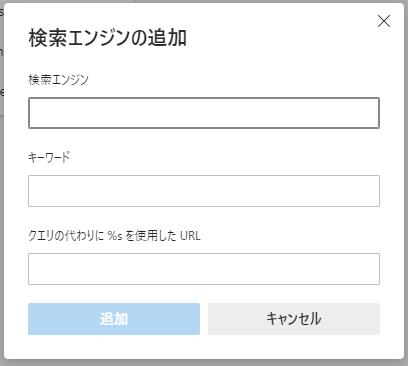Select the URL with %s input field

(x=204, y=269)
